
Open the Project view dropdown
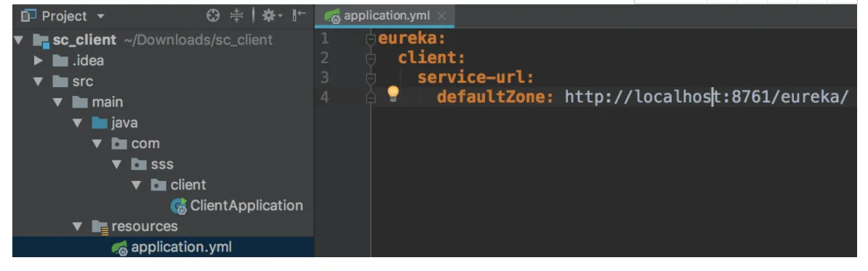pos(100,16)
